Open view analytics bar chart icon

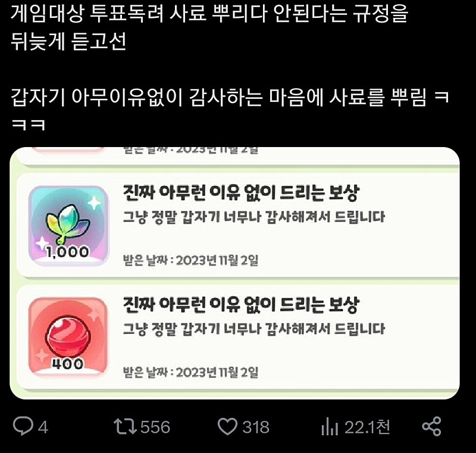330,427
